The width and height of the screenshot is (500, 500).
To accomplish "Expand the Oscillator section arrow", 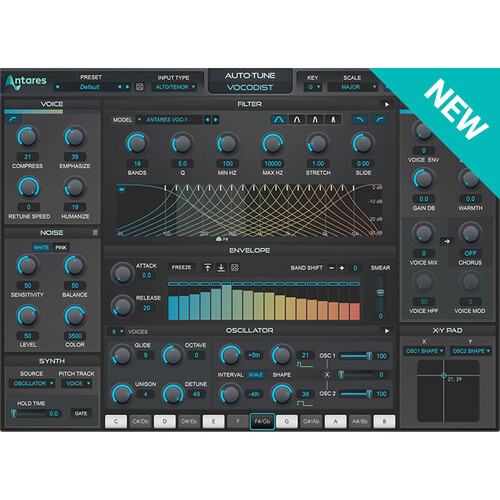I will (387, 331).
